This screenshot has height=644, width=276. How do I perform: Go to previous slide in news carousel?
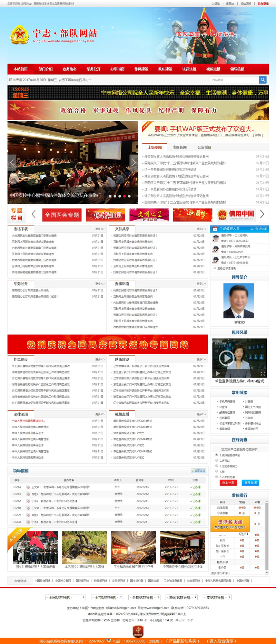(12, 162)
